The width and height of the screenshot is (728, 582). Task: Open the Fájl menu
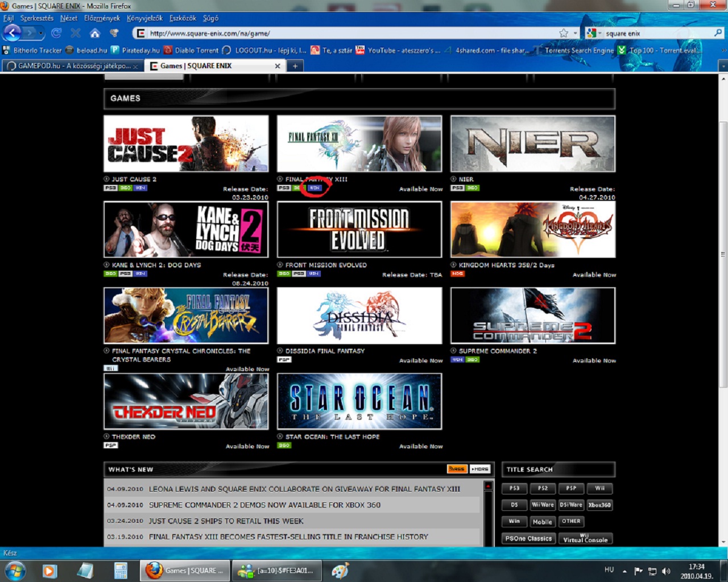(9, 18)
